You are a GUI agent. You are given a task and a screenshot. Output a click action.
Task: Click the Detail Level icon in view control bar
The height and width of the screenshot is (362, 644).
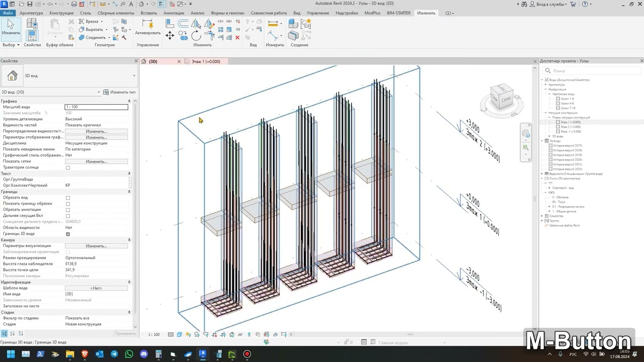(x=171, y=334)
